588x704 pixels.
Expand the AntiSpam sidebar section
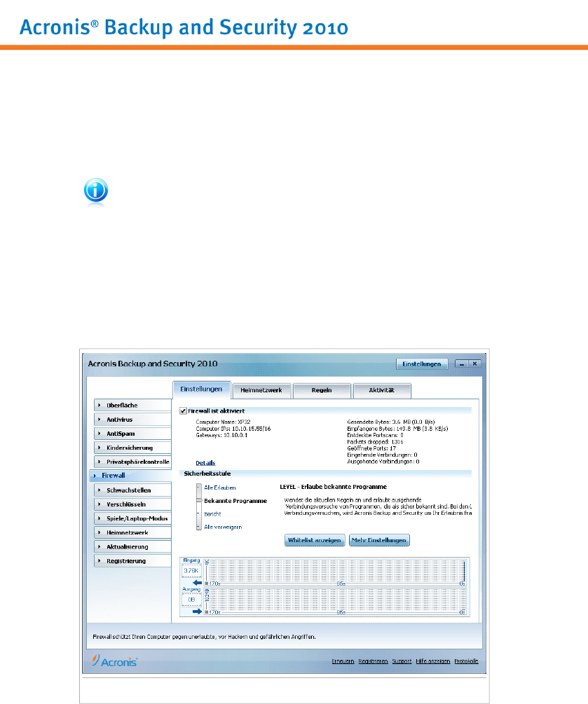pyautogui.click(x=132, y=434)
